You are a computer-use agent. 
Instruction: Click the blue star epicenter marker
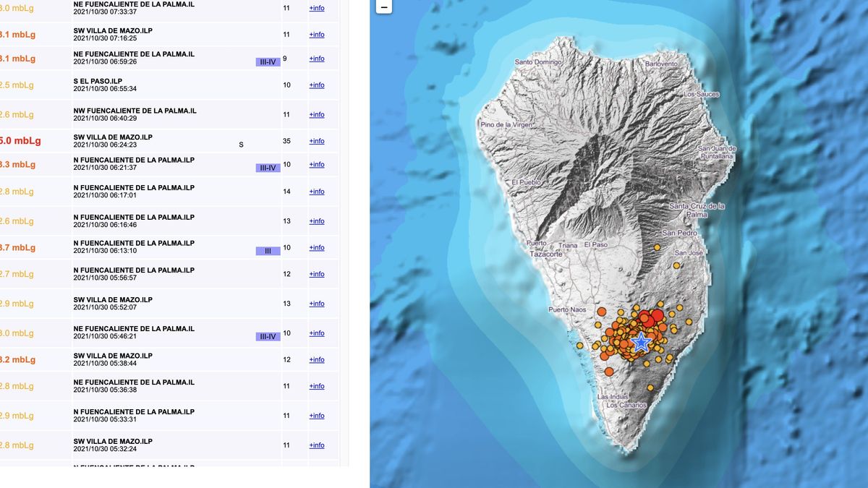coord(640,342)
